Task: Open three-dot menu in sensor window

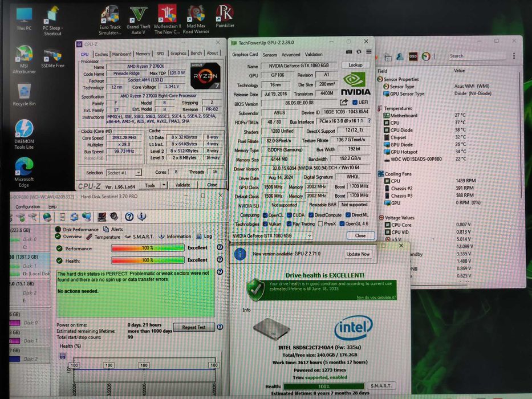Action: pyautogui.click(x=514, y=56)
